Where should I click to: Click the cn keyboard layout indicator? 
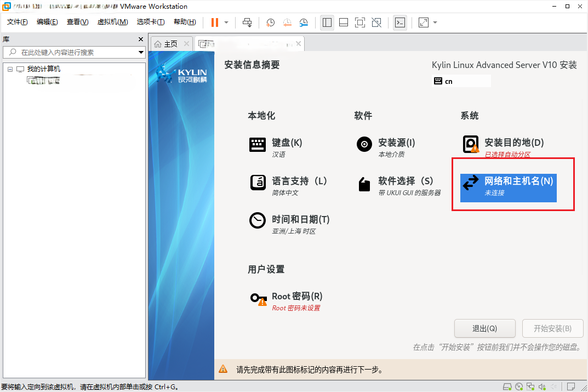click(x=461, y=81)
